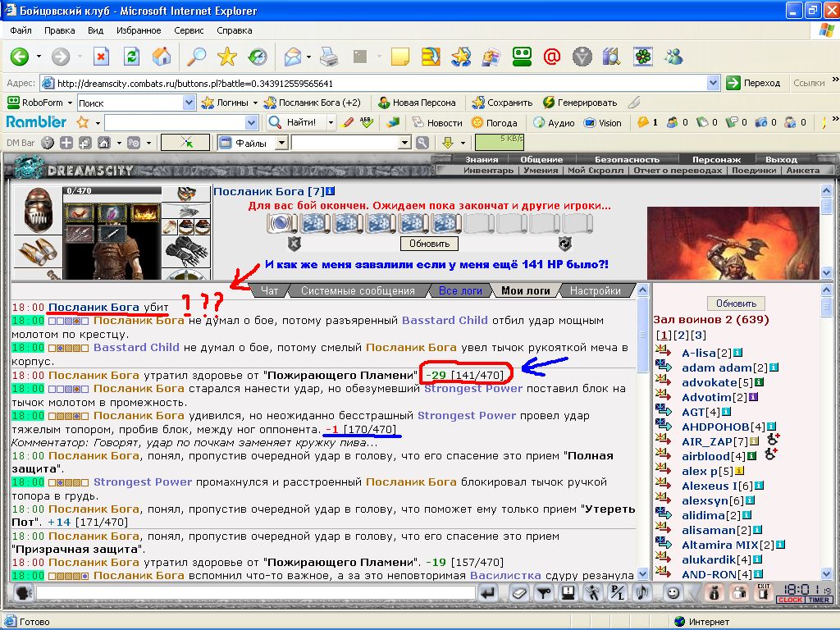
Task: Open the History clock icon
Action: tap(258, 57)
